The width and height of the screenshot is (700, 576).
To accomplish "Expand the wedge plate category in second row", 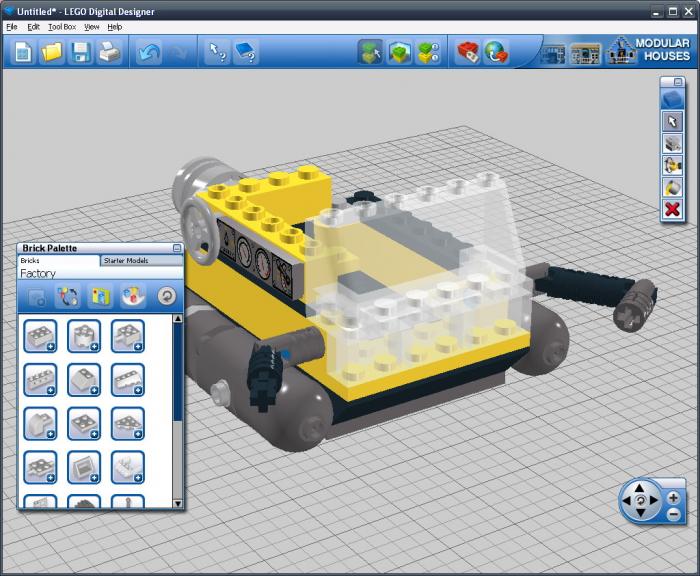I will 128,380.
